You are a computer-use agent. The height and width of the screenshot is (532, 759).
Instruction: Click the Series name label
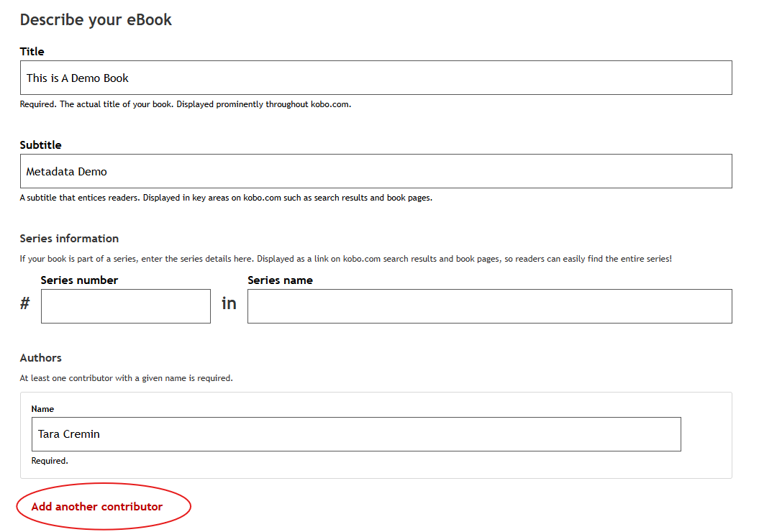pyautogui.click(x=280, y=280)
